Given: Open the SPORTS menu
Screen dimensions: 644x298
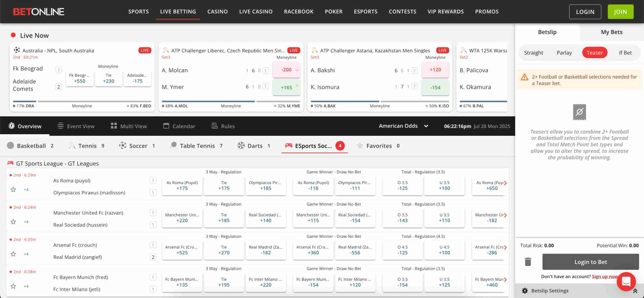Looking at the screenshot, I should (138, 12).
